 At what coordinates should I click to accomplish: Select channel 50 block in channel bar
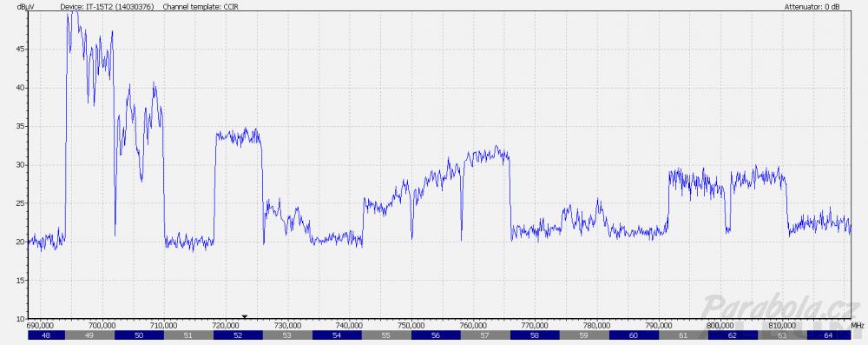click(139, 335)
